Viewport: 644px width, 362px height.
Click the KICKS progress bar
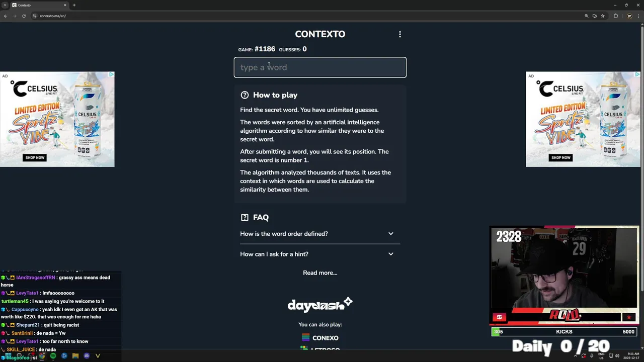564,332
